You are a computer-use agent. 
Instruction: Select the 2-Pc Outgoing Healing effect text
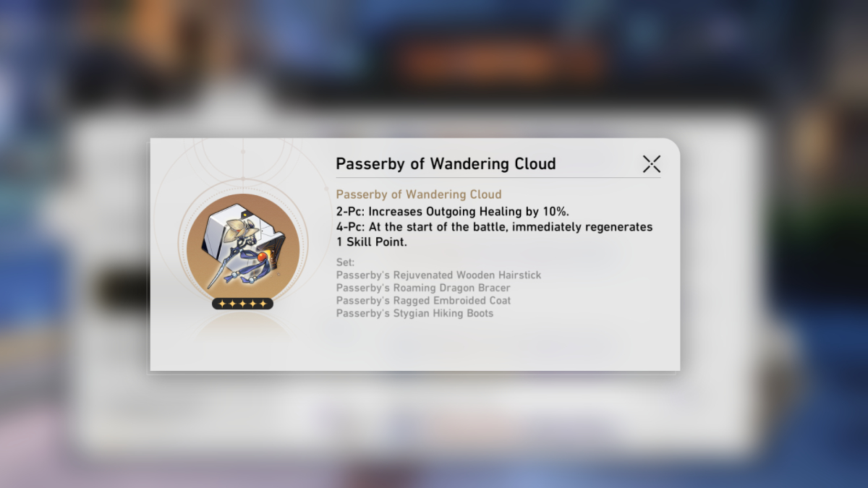point(453,211)
